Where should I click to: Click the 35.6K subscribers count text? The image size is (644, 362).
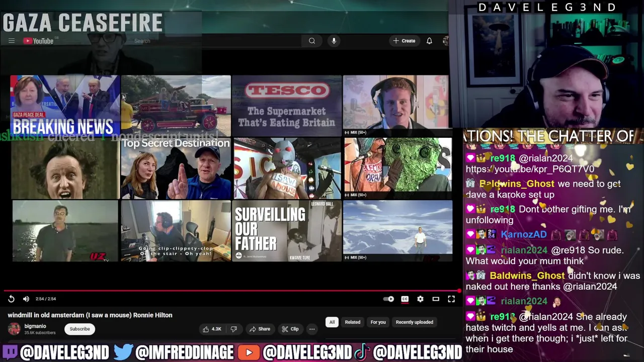[40, 333]
